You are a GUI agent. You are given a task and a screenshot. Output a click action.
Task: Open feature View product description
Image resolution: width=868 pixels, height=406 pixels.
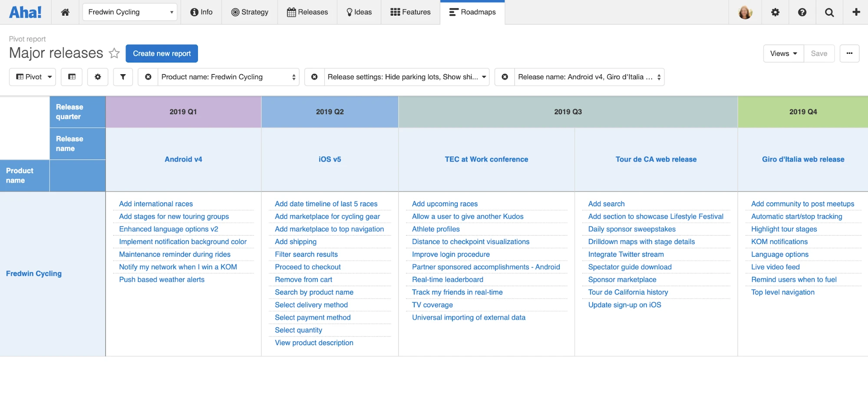click(314, 343)
